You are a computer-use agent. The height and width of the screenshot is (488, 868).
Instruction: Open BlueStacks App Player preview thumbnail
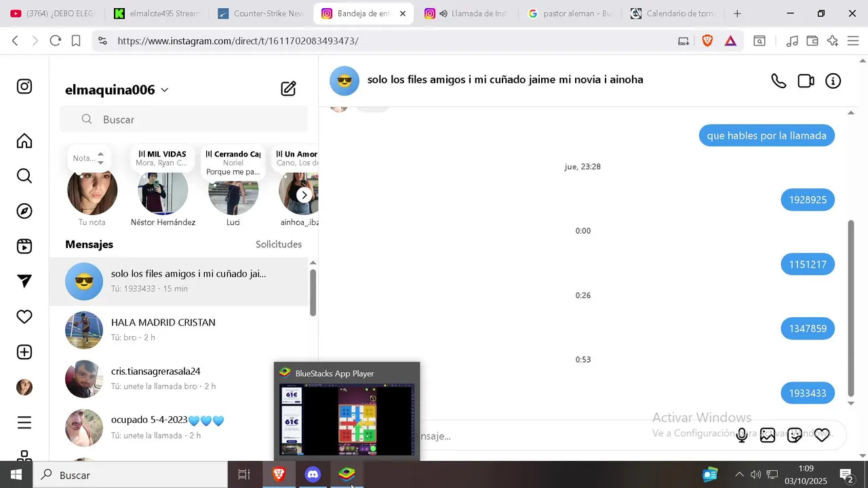point(347,420)
